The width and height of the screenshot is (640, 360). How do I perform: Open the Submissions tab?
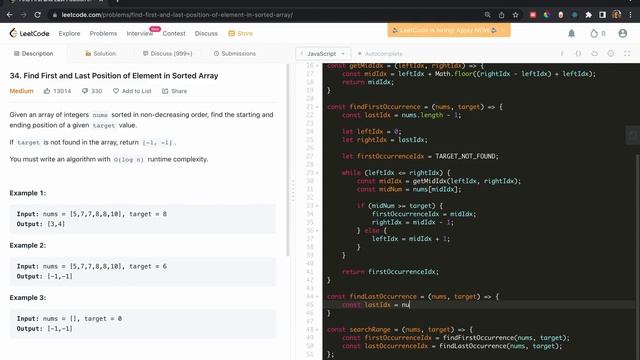pos(235,53)
